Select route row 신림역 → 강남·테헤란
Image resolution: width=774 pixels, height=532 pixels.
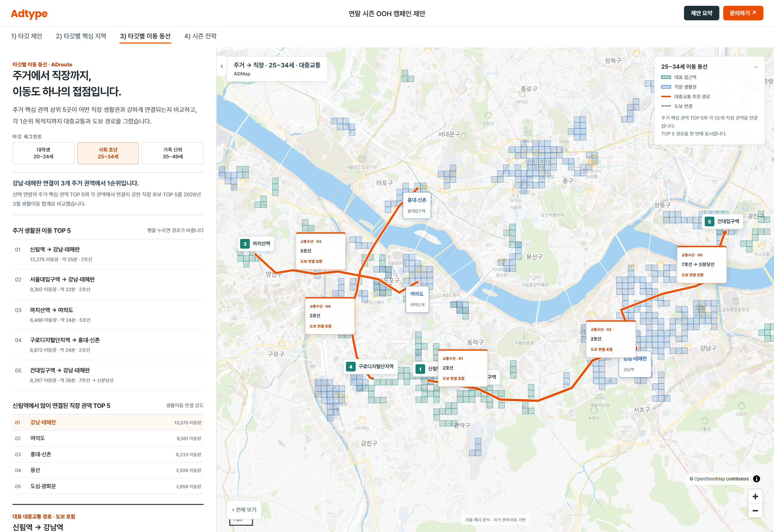[108, 254]
